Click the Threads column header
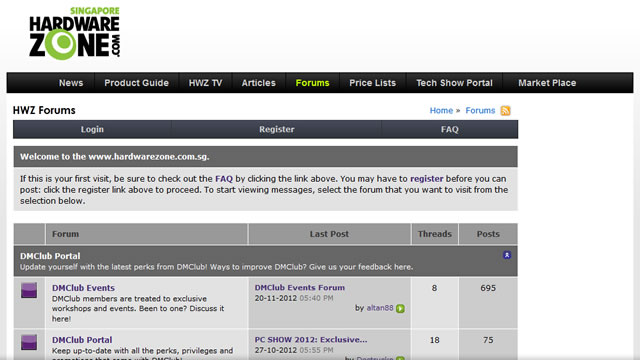The width and height of the screenshot is (640, 360). tap(435, 234)
